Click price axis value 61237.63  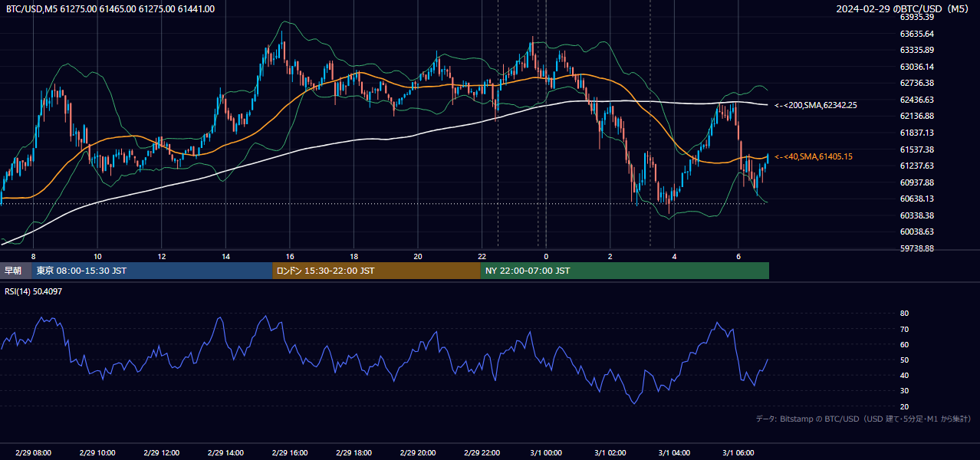[916, 166]
